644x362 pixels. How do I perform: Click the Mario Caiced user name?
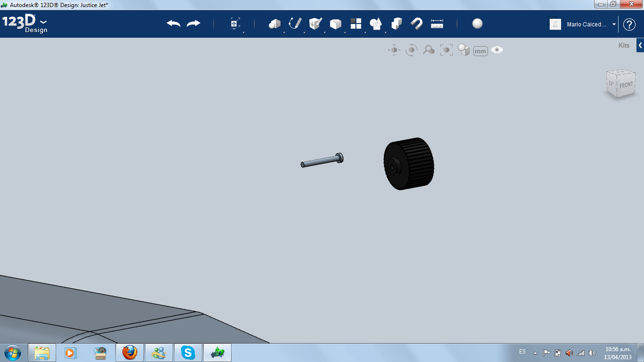(587, 25)
